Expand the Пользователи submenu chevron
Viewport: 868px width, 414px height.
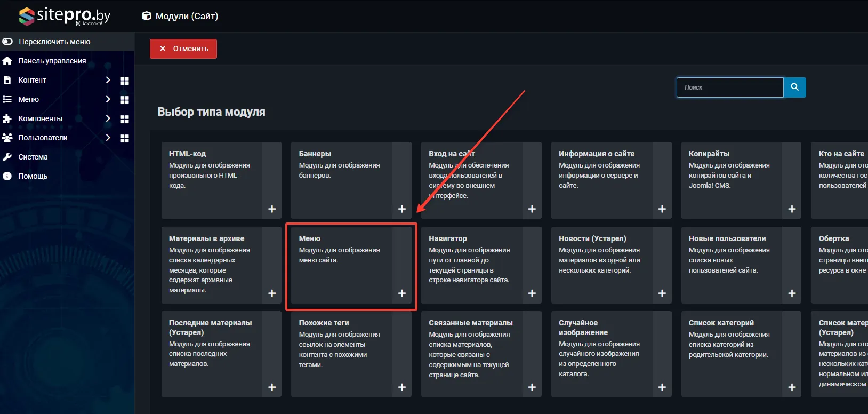tap(108, 138)
